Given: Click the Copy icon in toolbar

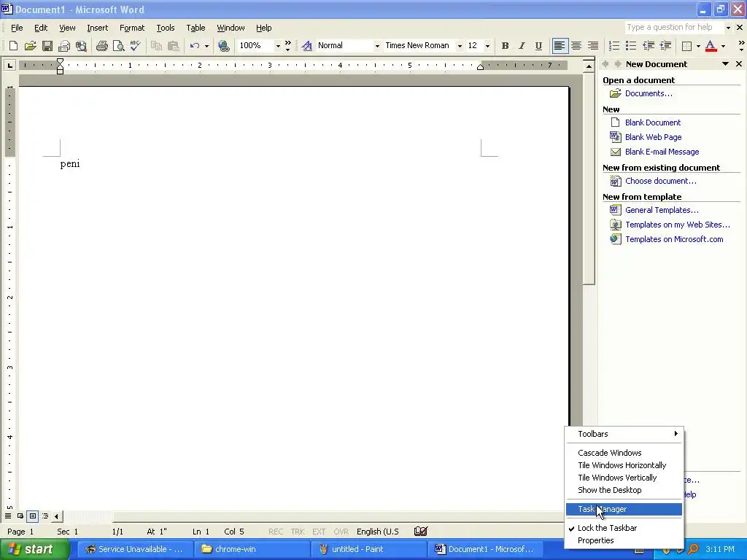Looking at the screenshot, I should coord(156,46).
